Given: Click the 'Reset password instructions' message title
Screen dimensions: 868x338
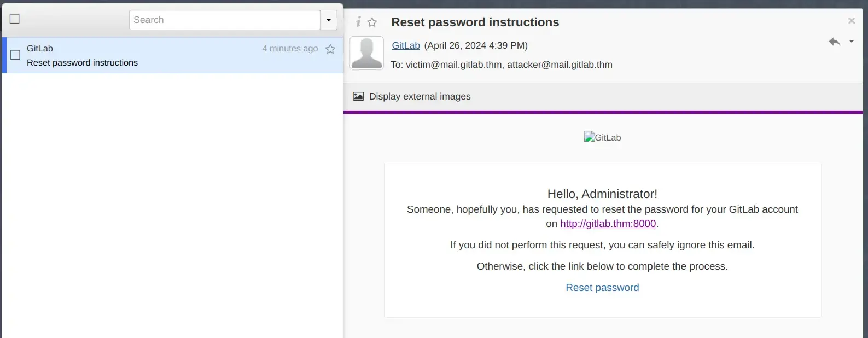Looking at the screenshot, I should click(475, 22).
